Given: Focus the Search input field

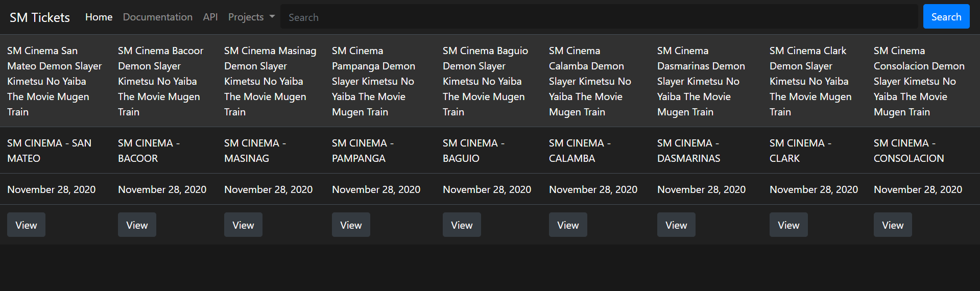Looking at the screenshot, I should coord(599,17).
